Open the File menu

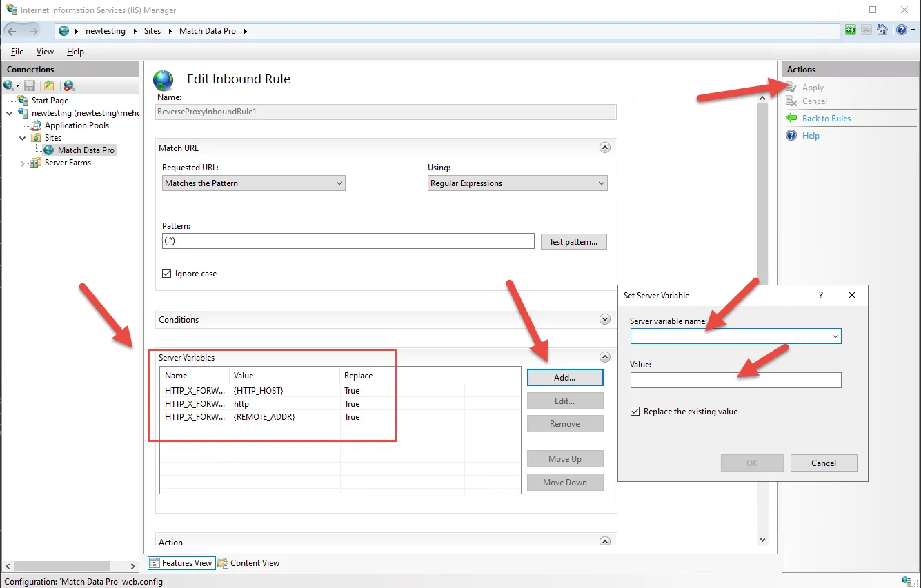tap(17, 52)
